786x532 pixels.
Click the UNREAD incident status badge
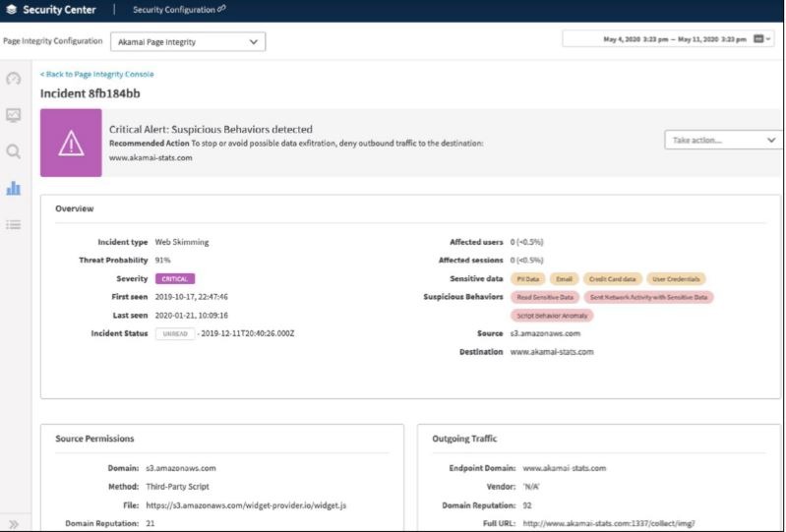point(175,333)
